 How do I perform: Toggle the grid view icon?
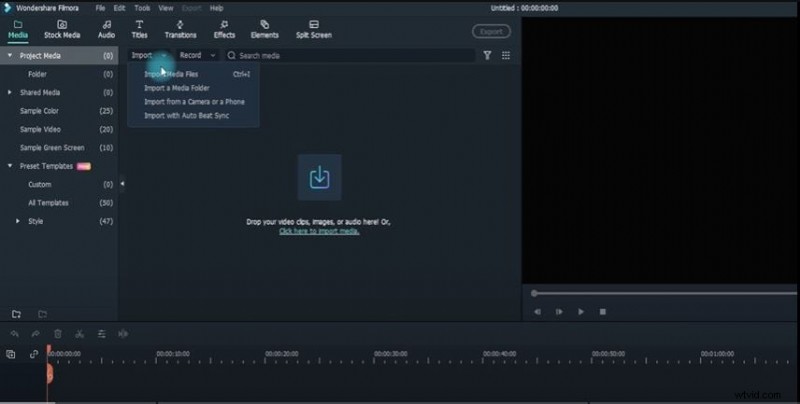point(506,55)
